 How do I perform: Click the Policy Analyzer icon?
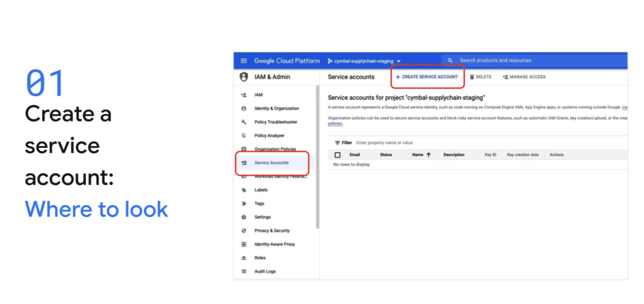tap(244, 135)
